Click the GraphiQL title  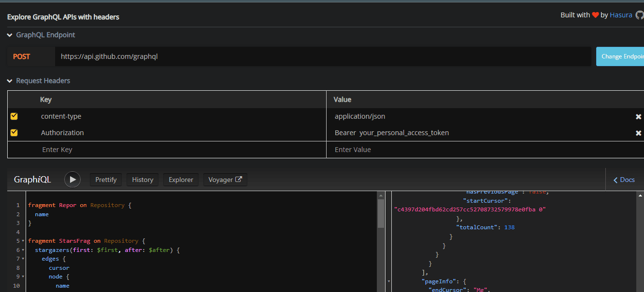(32, 180)
